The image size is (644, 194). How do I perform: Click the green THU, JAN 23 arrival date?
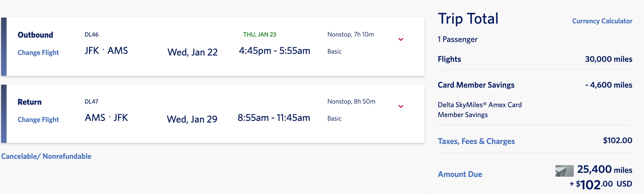click(259, 35)
